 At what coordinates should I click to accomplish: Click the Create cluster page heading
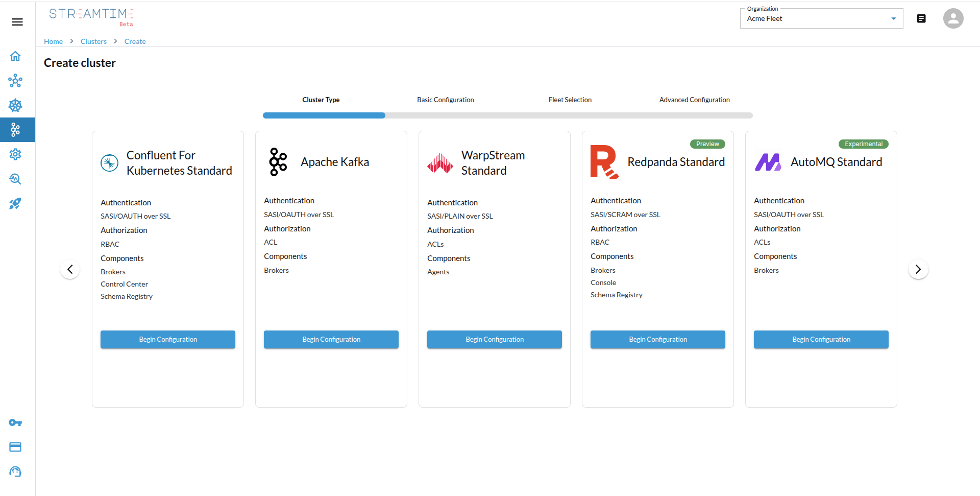(x=80, y=63)
